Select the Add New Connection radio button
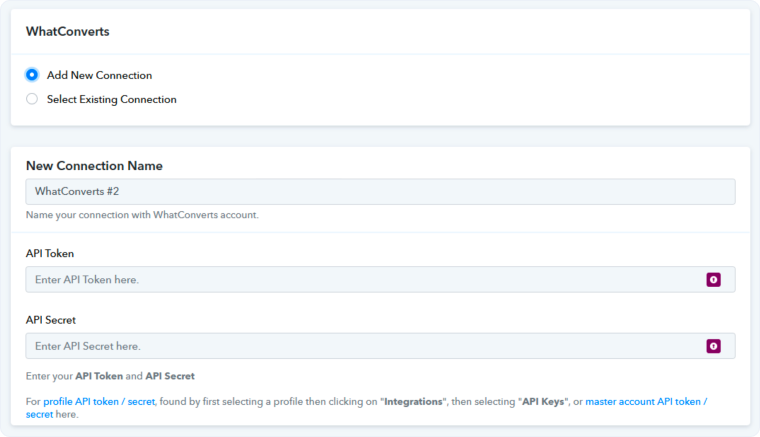Viewport: 760px width, 437px height. pos(32,75)
